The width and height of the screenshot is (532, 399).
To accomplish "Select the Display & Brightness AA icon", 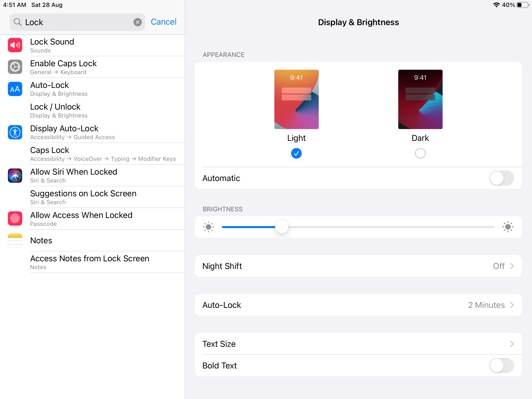I will tap(15, 89).
